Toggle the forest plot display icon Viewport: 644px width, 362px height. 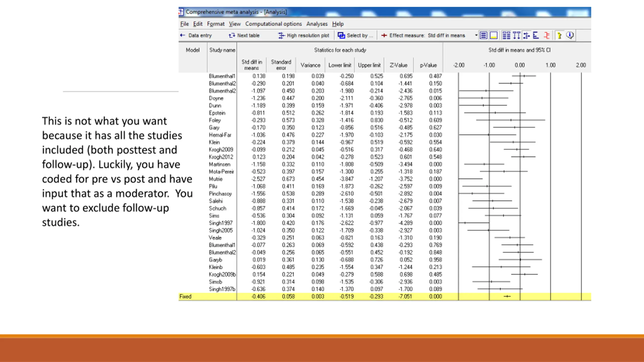(x=526, y=35)
